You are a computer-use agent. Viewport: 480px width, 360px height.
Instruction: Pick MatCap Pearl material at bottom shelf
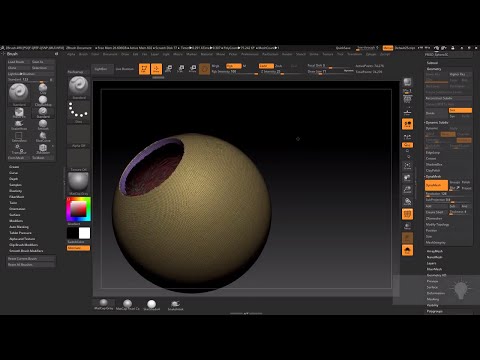(128, 305)
